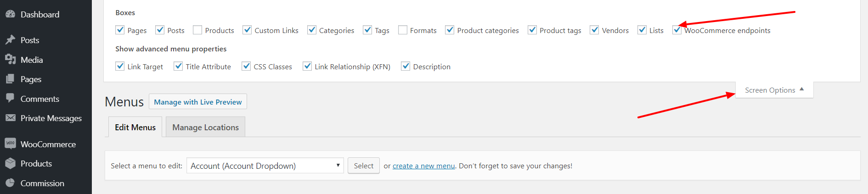Click the Pages icon in sidebar
The image size is (868, 194).
click(x=10, y=79)
